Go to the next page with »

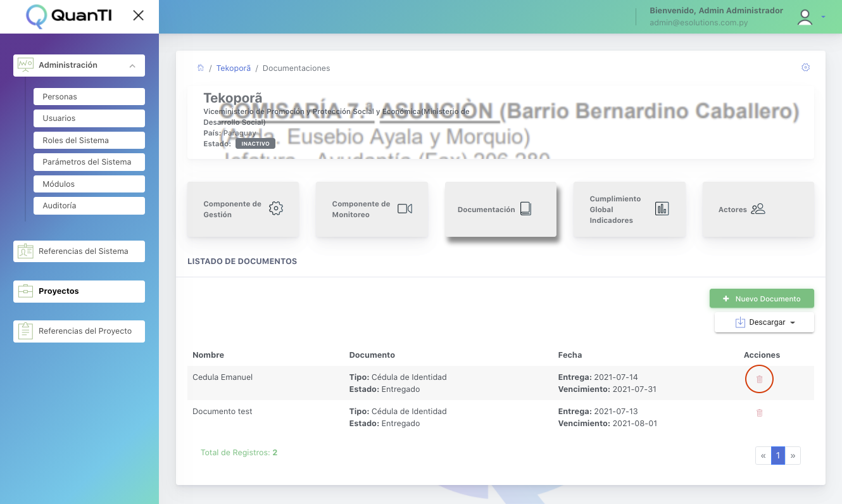[793, 455]
